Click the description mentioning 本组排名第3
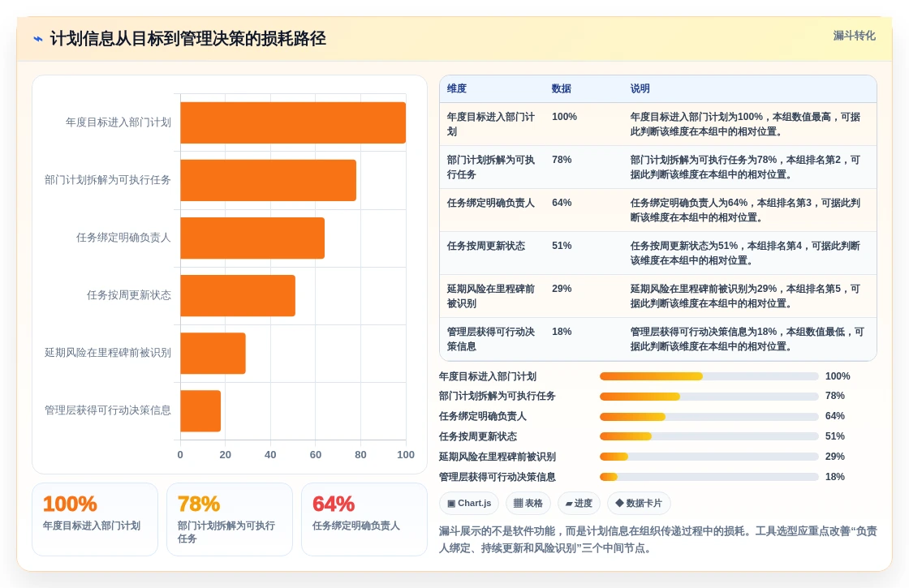Viewport: 909px width, 588px height. (746, 210)
